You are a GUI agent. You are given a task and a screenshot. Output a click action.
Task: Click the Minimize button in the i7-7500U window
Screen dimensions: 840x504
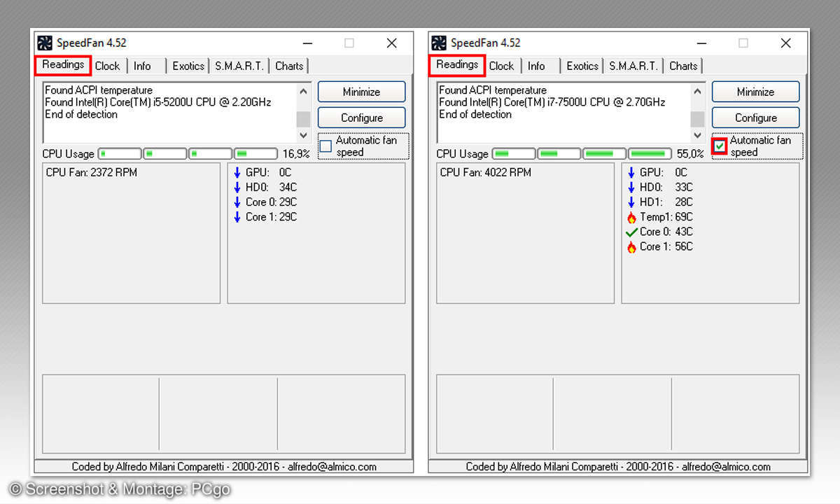click(756, 92)
